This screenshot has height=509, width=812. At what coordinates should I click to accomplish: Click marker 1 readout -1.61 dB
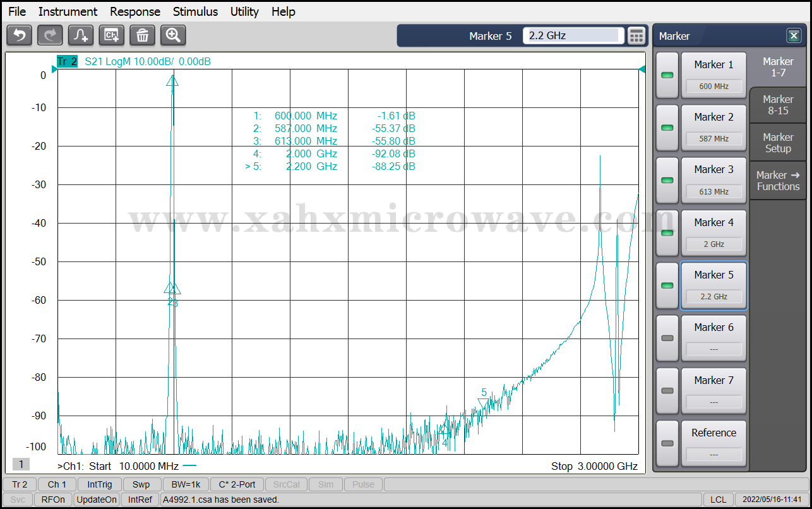tap(397, 116)
